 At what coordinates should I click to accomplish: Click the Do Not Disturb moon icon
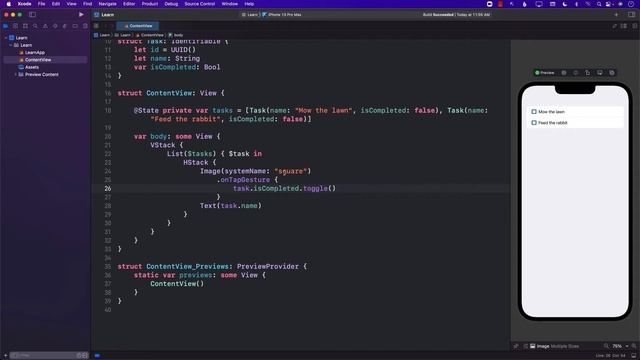(564, 4)
